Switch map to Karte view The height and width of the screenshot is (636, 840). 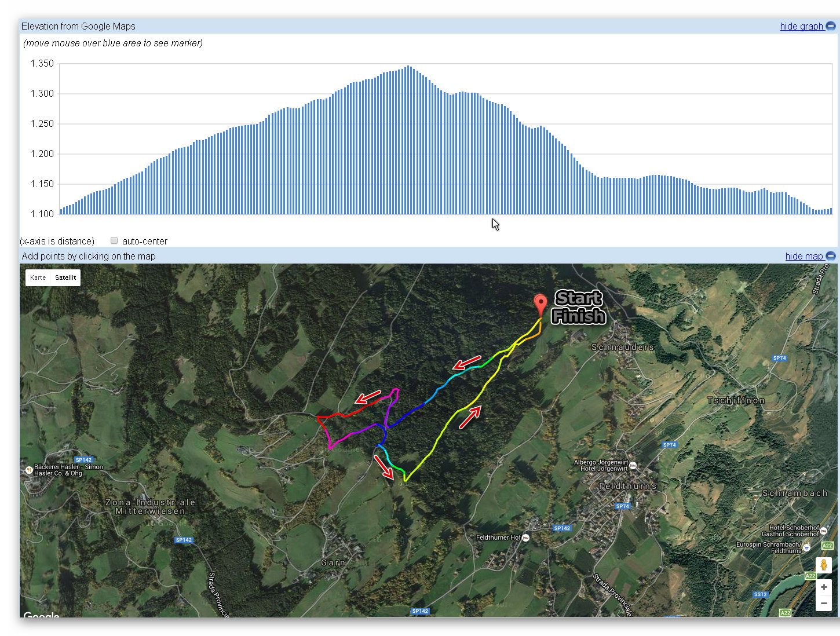pos(38,277)
